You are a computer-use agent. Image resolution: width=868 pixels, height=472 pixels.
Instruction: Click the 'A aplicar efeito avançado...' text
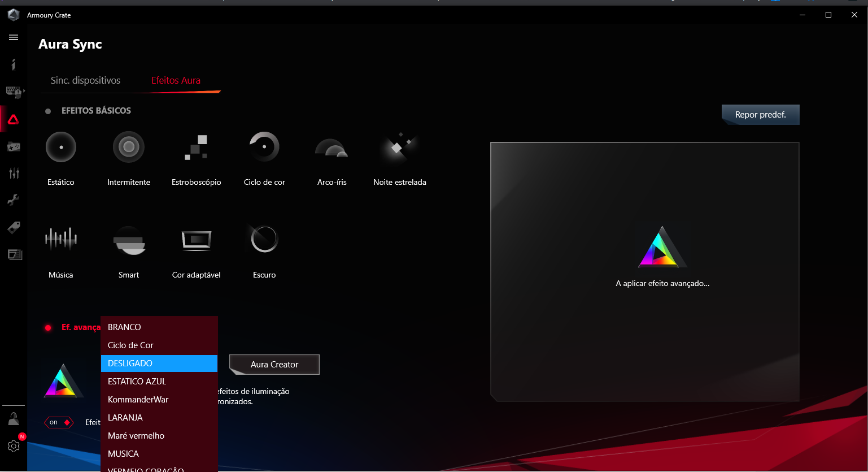point(662,284)
